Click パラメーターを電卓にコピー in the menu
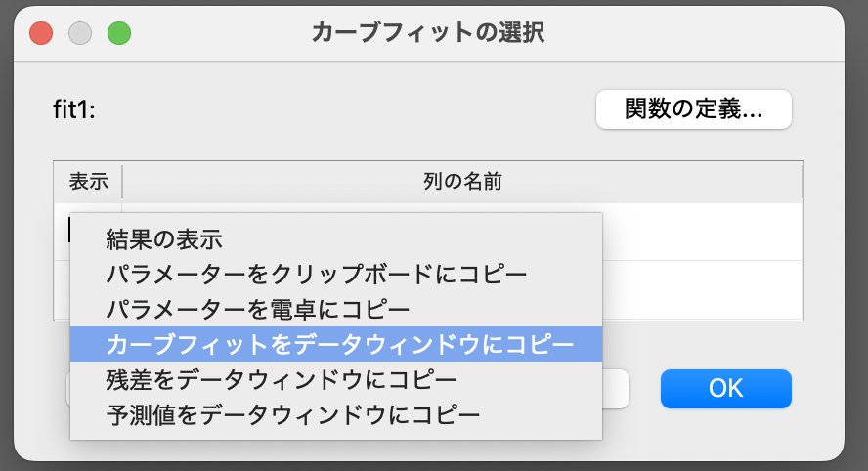The height and width of the screenshot is (471, 868). coord(258,310)
